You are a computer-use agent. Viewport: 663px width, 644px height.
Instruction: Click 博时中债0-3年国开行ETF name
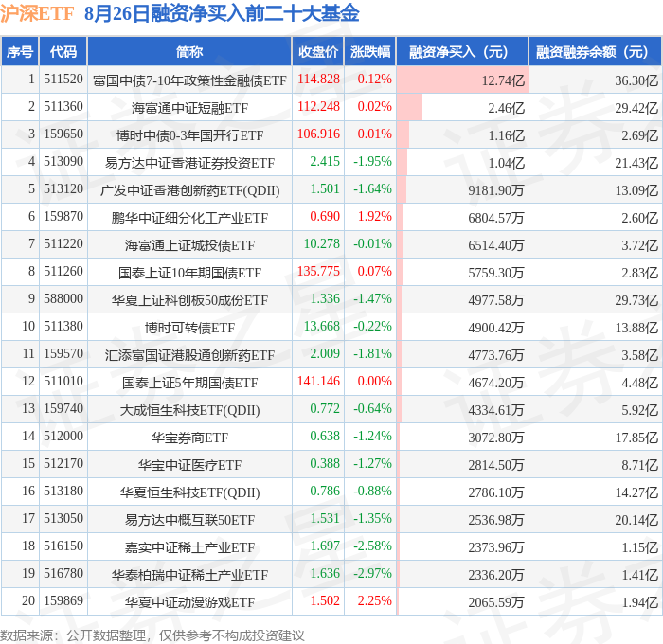pyautogui.click(x=189, y=135)
